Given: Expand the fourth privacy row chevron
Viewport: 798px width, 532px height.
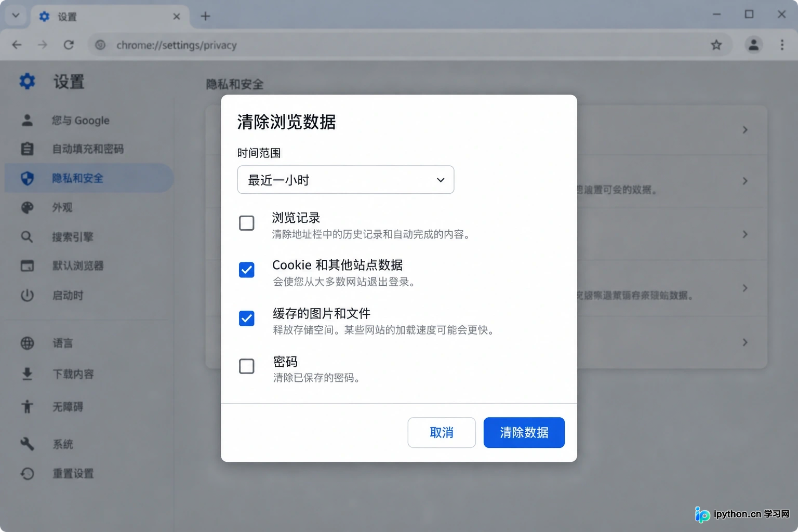Looking at the screenshot, I should [745, 288].
